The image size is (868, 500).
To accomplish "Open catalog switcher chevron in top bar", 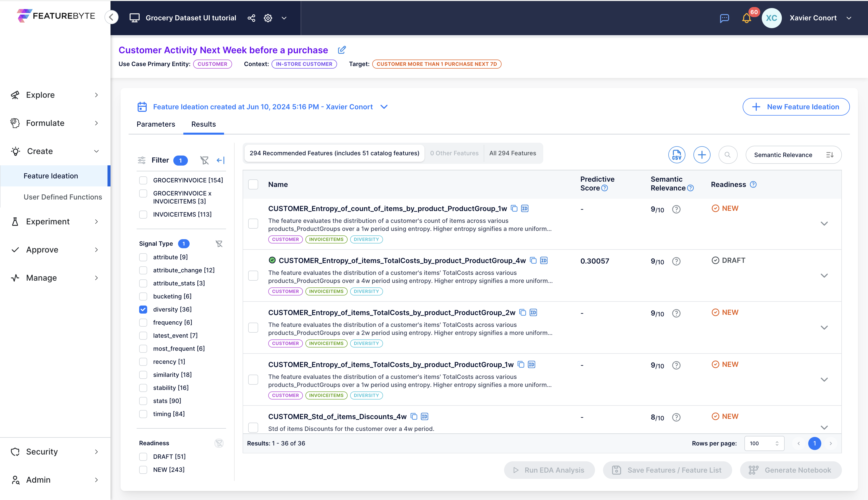I will [284, 18].
